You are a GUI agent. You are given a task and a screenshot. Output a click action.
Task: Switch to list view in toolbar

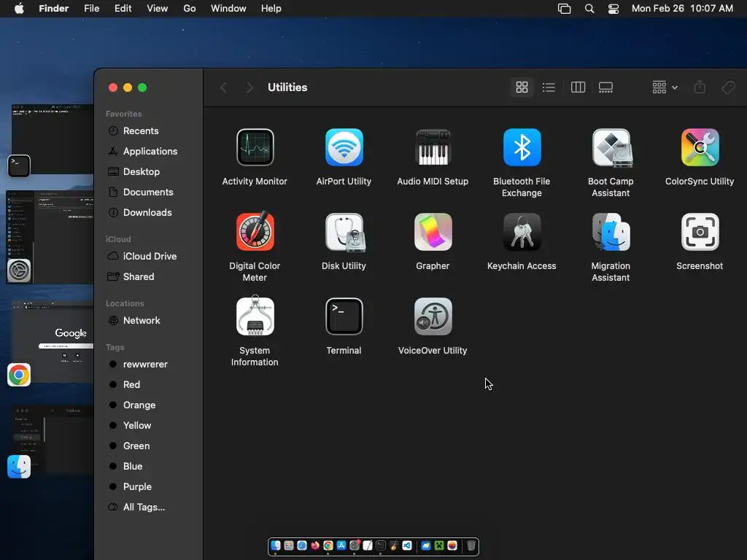pyautogui.click(x=549, y=87)
